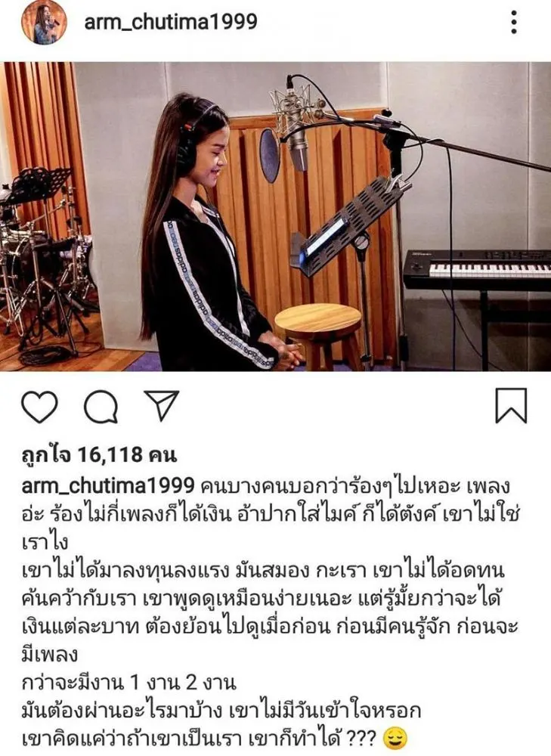Click the caption line beginning มันต้องผ่านอะไรมาบ้าง
This screenshot has height=756, width=551.
pyautogui.click(x=221, y=711)
